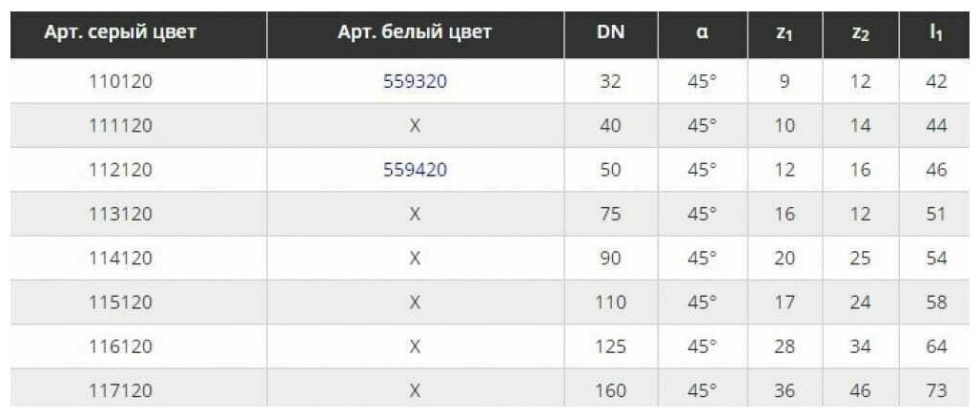Open white article link 559420
This screenshot has width=980, height=418.
(x=415, y=170)
